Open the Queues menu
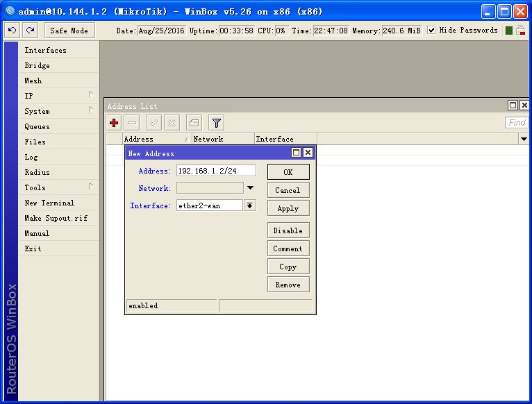 click(59, 126)
